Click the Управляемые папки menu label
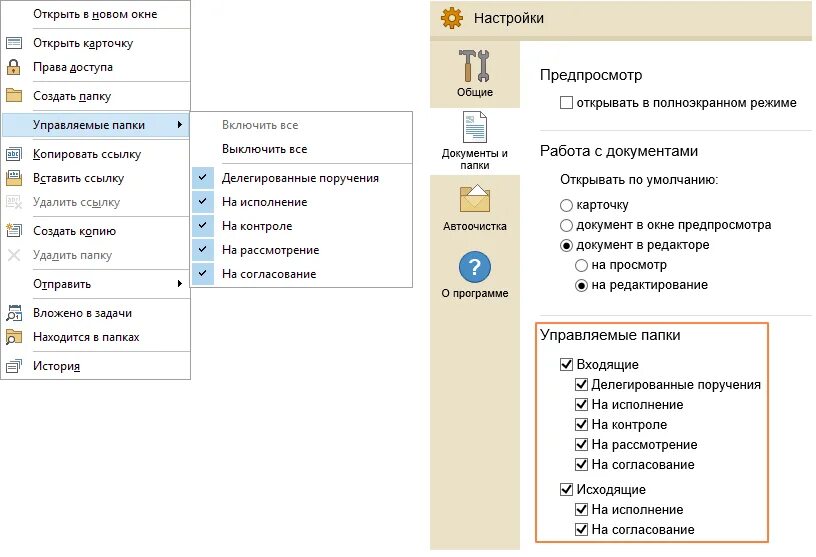Image resolution: width=816 pixels, height=557 pixels. (89, 125)
